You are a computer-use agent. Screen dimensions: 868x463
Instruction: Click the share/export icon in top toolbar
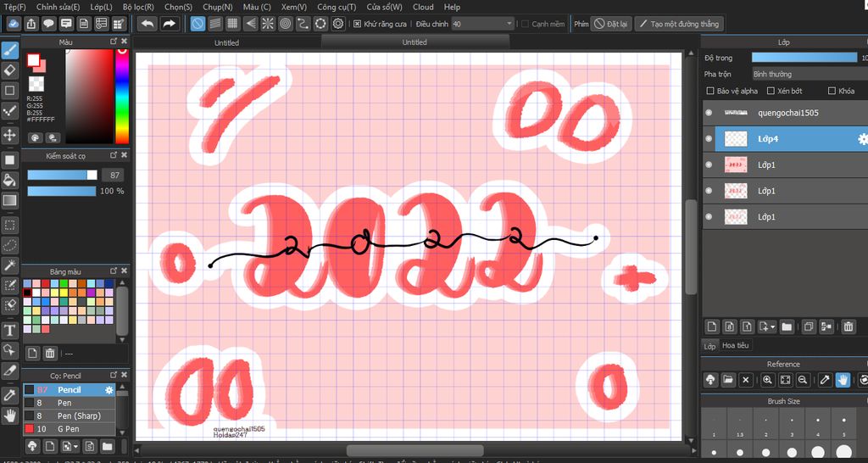click(x=31, y=24)
